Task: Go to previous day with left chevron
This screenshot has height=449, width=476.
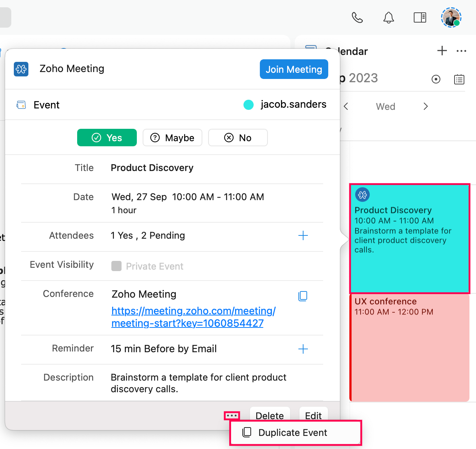Action: 346,106
